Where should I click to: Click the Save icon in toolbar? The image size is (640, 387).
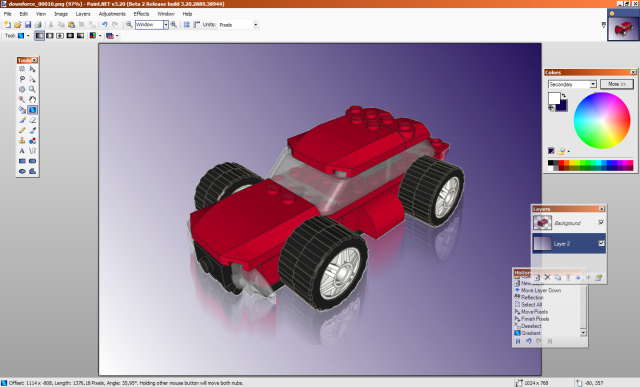(x=28, y=24)
